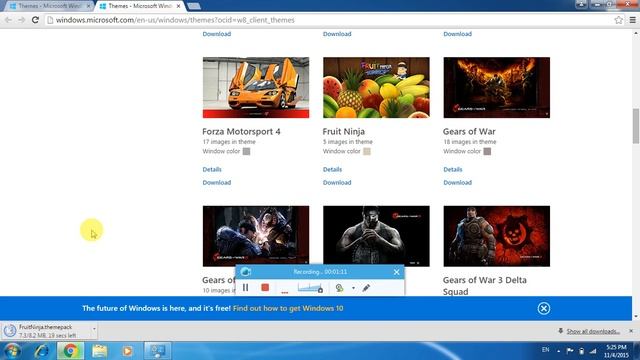640x360 pixels.
Task: Adjust the recording volume level slider
Action: pyautogui.click(x=310, y=288)
